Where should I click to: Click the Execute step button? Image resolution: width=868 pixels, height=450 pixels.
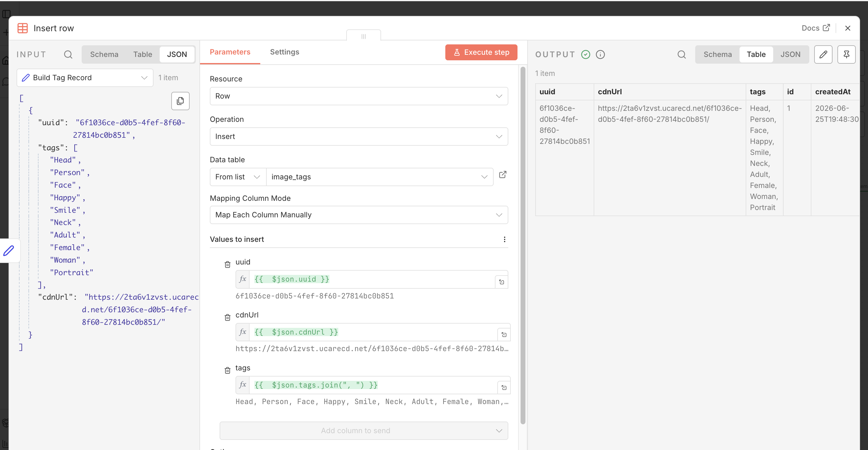point(481,52)
